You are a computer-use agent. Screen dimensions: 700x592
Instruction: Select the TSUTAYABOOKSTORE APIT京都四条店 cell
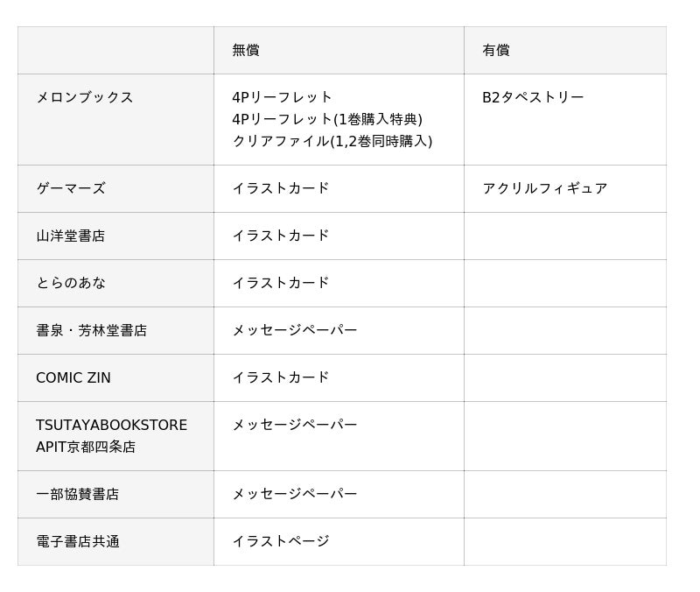click(111, 435)
